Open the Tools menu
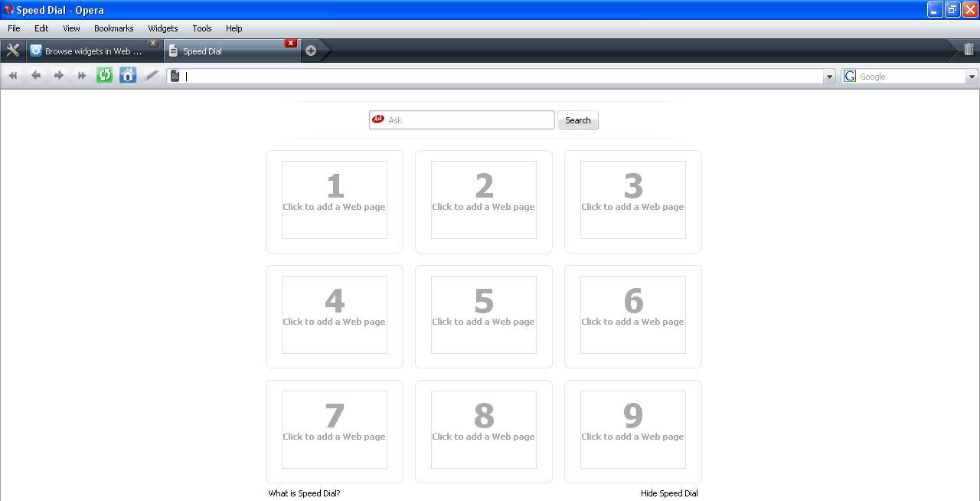This screenshot has width=980, height=501. click(201, 28)
